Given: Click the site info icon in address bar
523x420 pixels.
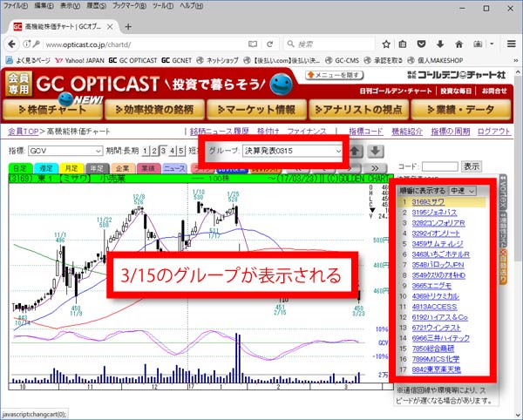Looking at the screenshot, I should tap(27, 44).
